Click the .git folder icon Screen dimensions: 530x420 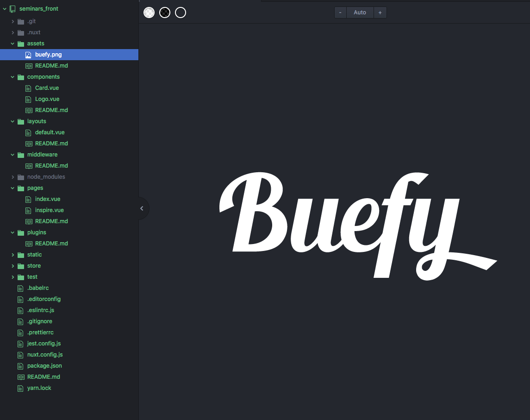[21, 22]
